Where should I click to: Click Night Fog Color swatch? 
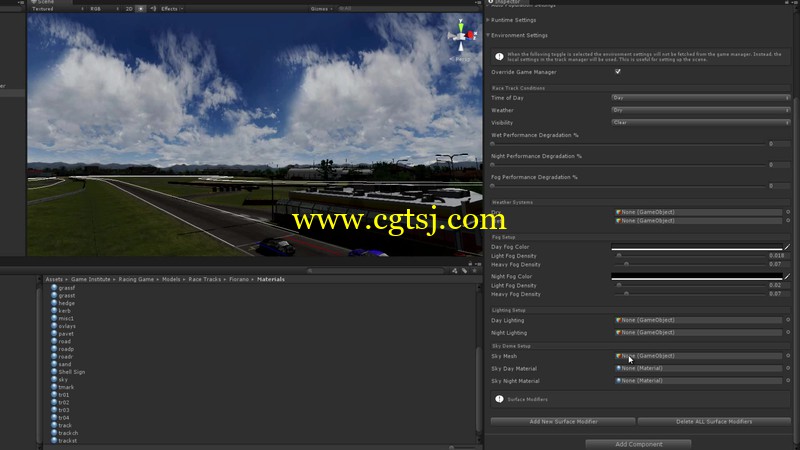[696, 277]
